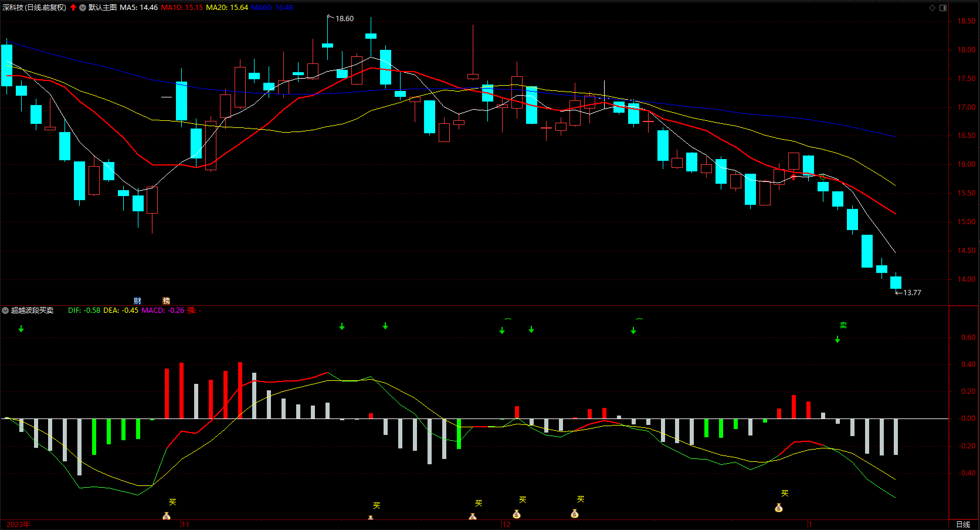Click the leftmost green down arrow in indicator
Screen dimensions: 980x530
[21, 329]
